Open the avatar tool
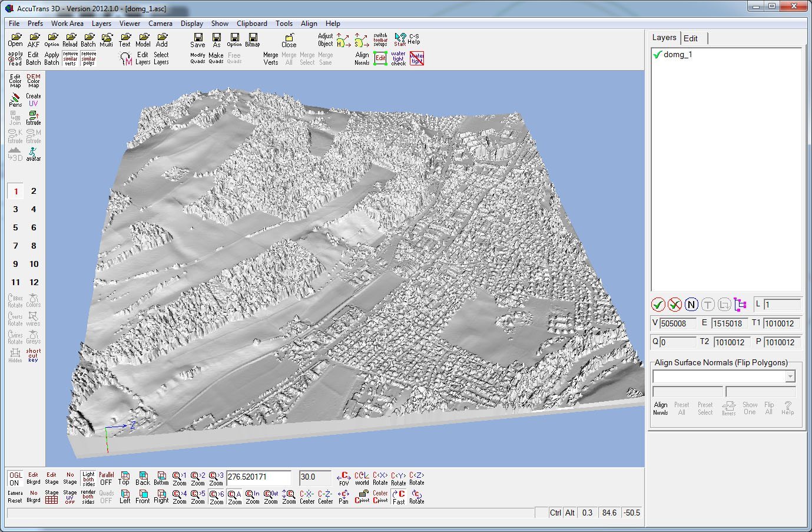The image size is (812, 532). pyautogui.click(x=34, y=154)
